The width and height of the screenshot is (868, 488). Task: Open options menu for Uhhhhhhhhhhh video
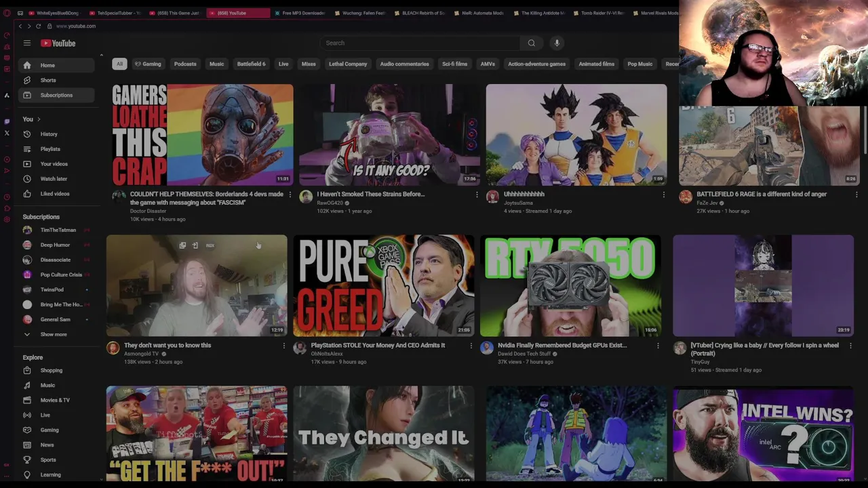pyautogui.click(x=664, y=195)
